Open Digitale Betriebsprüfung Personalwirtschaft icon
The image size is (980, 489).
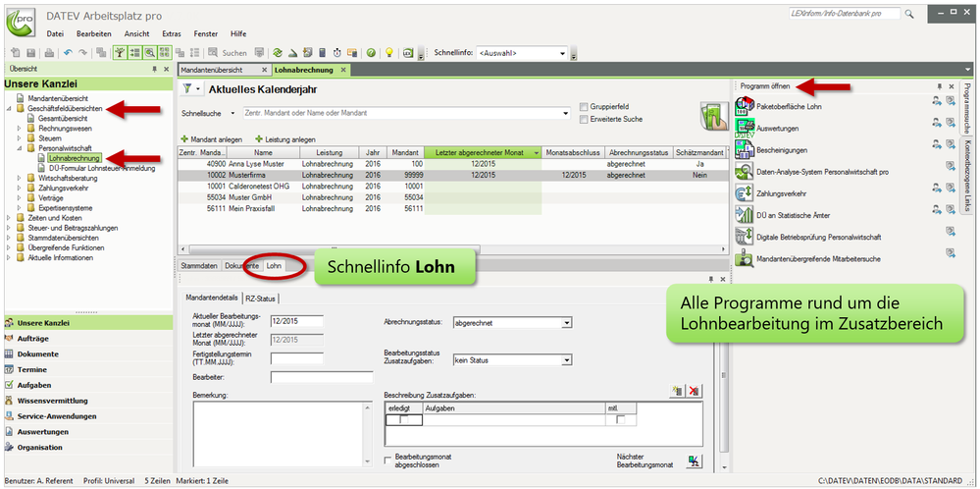[745, 237]
